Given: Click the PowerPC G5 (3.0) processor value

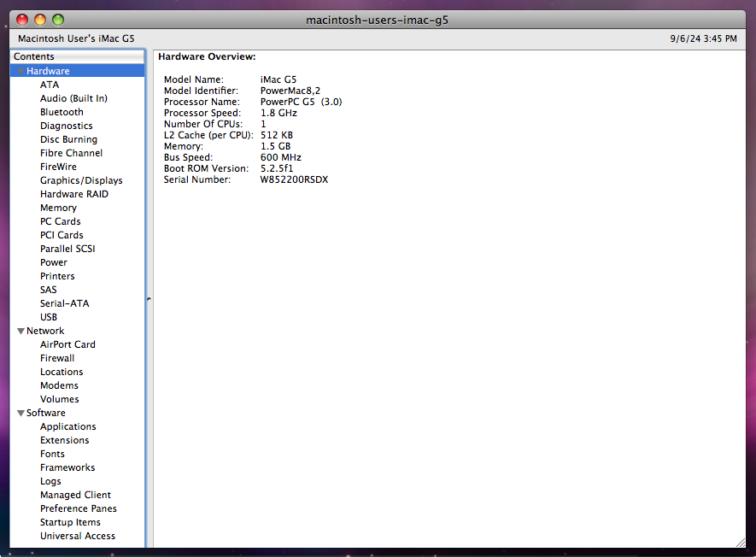Looking at the screenshot, I should pyautogui.click(x=301, y=102).
